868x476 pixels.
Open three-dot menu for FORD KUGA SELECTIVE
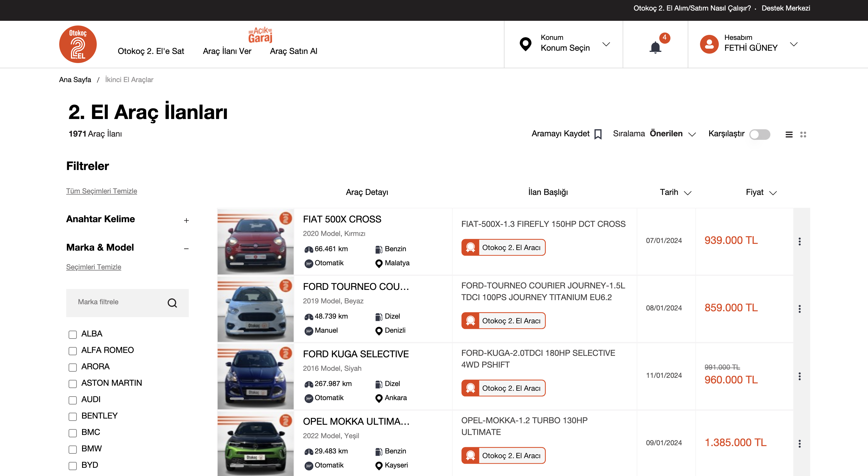pyautogui.click(x=800, y=376)
